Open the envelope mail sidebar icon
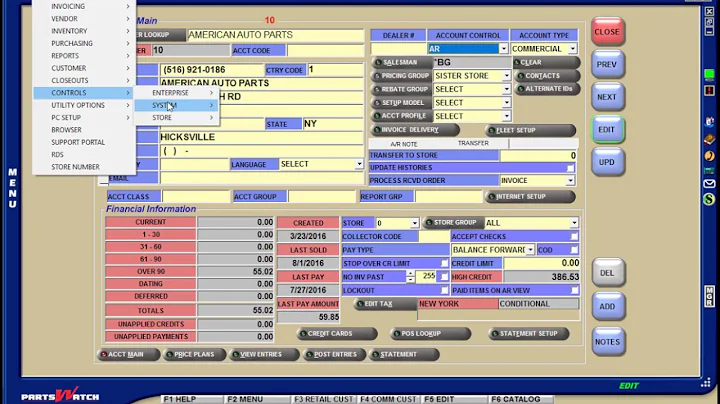 (x=709, y=184)
